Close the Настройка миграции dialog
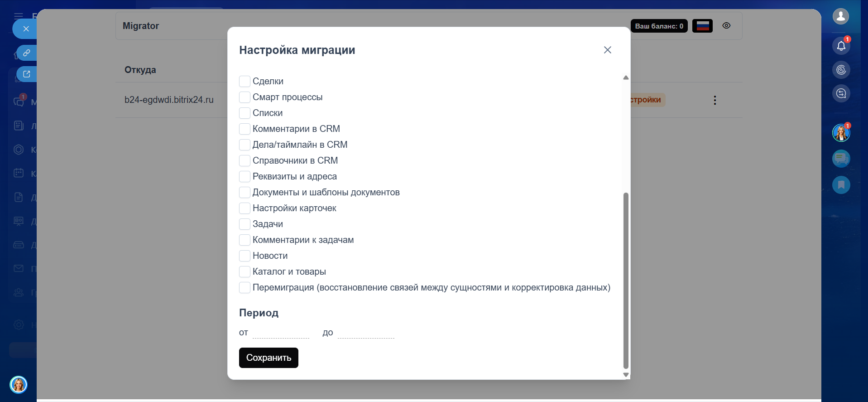Viewport: 868px width, 402px height. tap(608, 50)
